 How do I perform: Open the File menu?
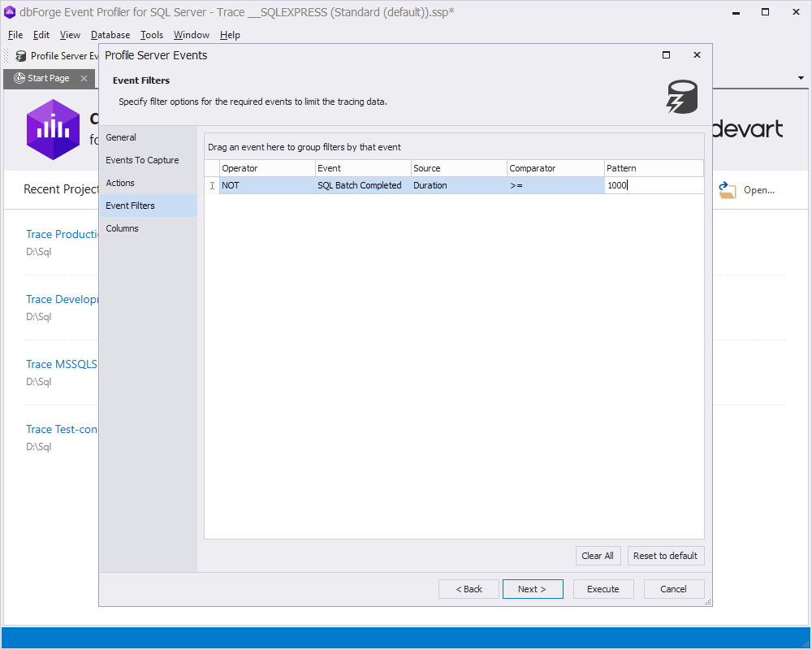[x=15, y=35]
